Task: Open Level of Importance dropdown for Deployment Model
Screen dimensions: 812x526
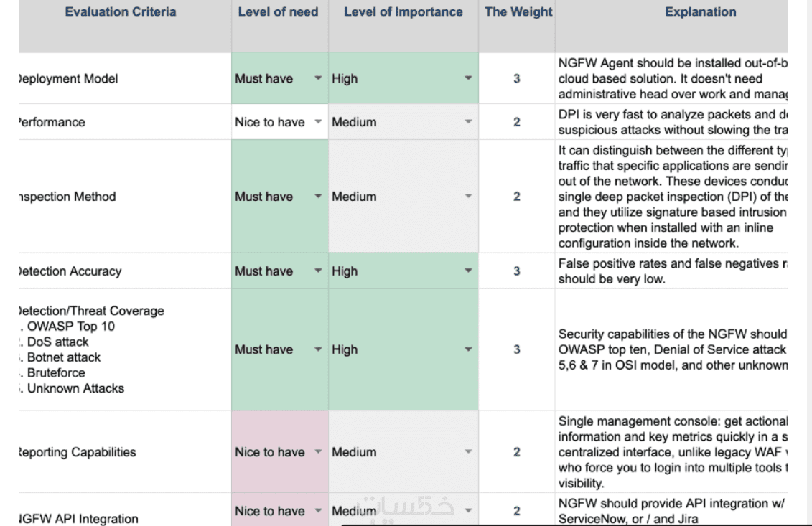Action: 469,80
